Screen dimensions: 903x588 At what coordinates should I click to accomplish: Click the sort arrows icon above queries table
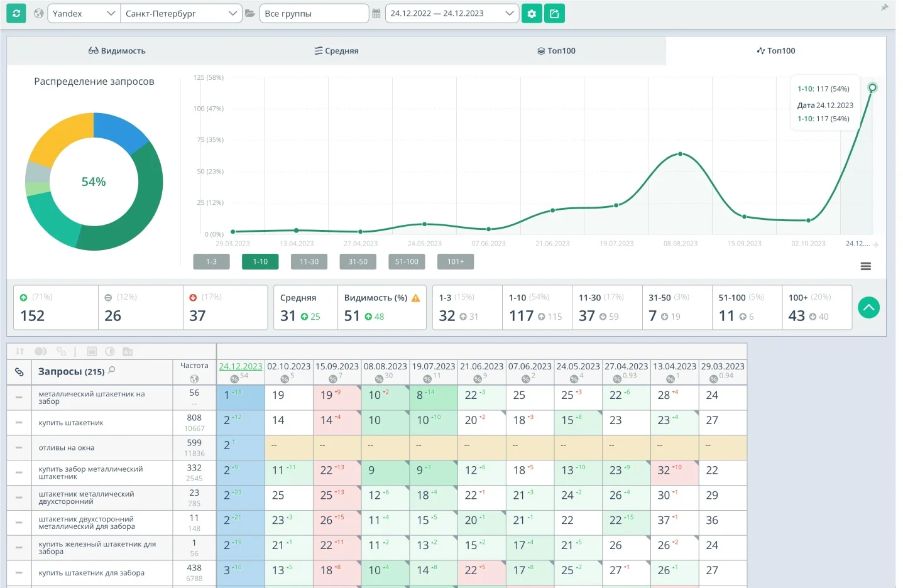tap(19, 352)
